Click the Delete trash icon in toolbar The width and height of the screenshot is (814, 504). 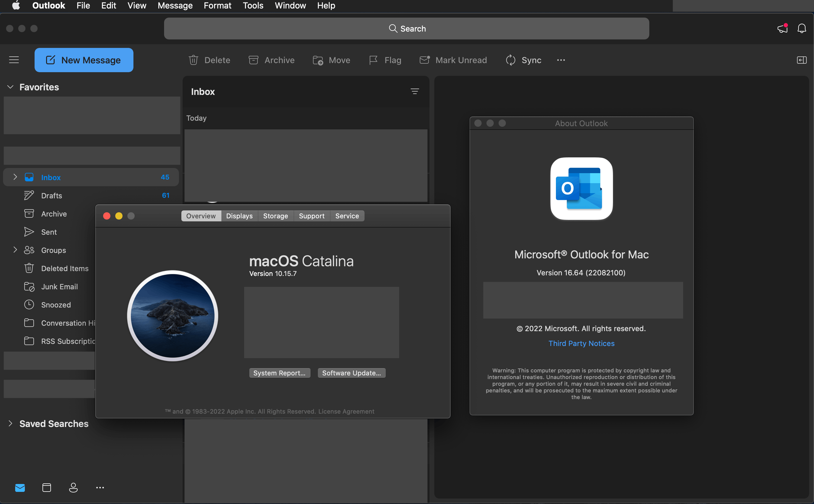click(193, 60)
